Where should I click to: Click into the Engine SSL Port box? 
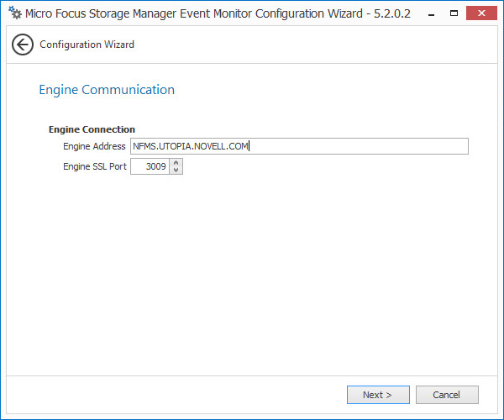pyautogui.click(x=150, y=166)
